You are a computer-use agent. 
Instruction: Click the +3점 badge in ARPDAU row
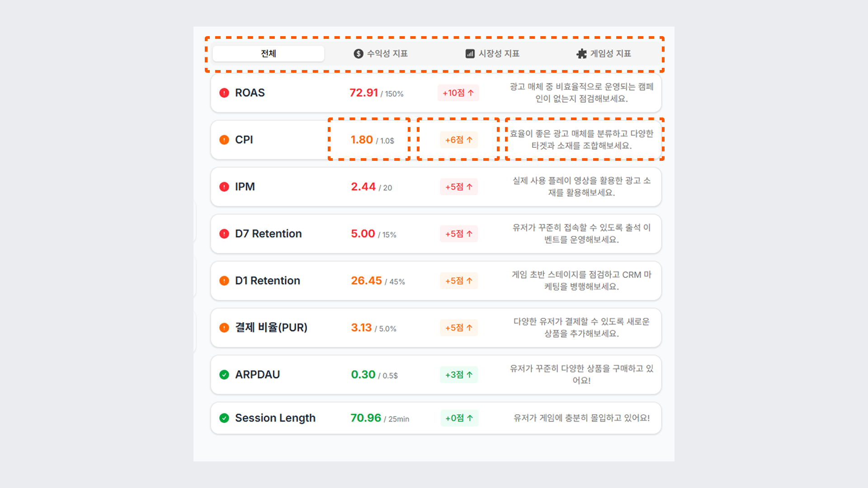coord(459,375)
